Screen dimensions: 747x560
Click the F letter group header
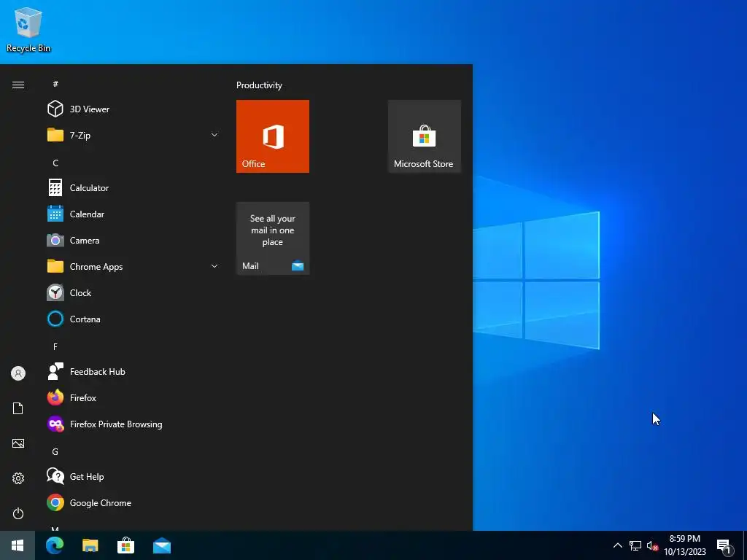[55, 346]
